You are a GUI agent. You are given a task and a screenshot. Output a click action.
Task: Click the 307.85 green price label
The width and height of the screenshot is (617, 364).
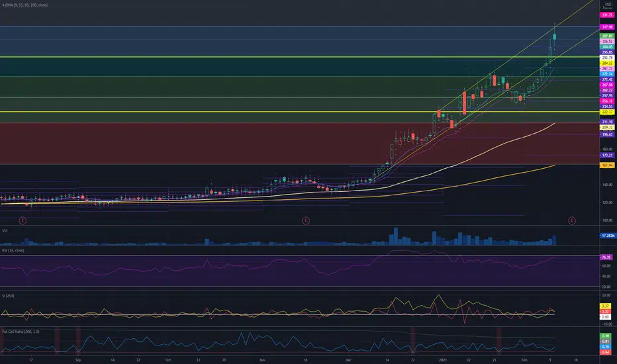607,36
